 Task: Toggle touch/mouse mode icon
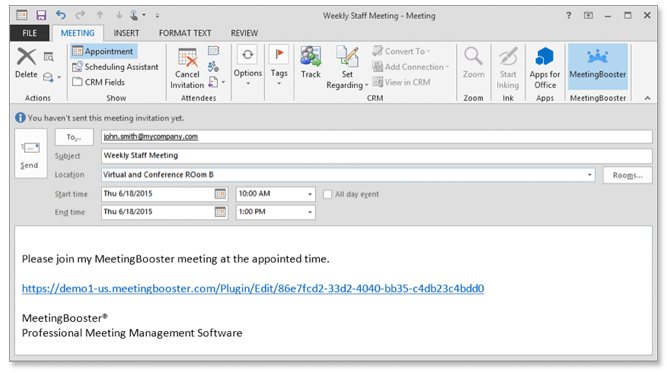134,15
